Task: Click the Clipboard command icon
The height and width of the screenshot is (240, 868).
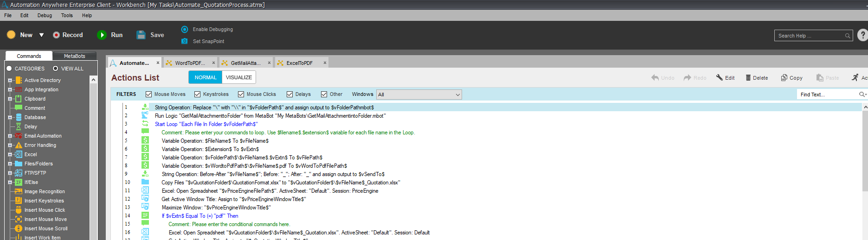Action: [19, 99]
